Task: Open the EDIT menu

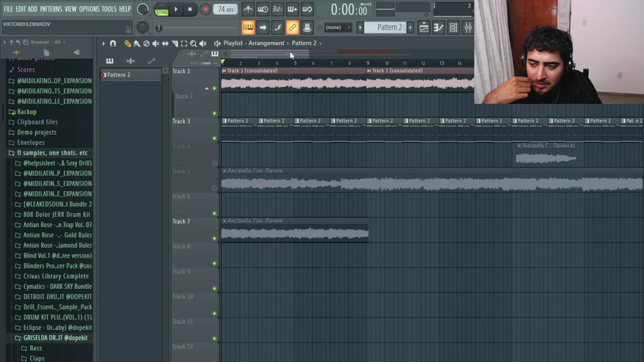Action: click(21, 9)
